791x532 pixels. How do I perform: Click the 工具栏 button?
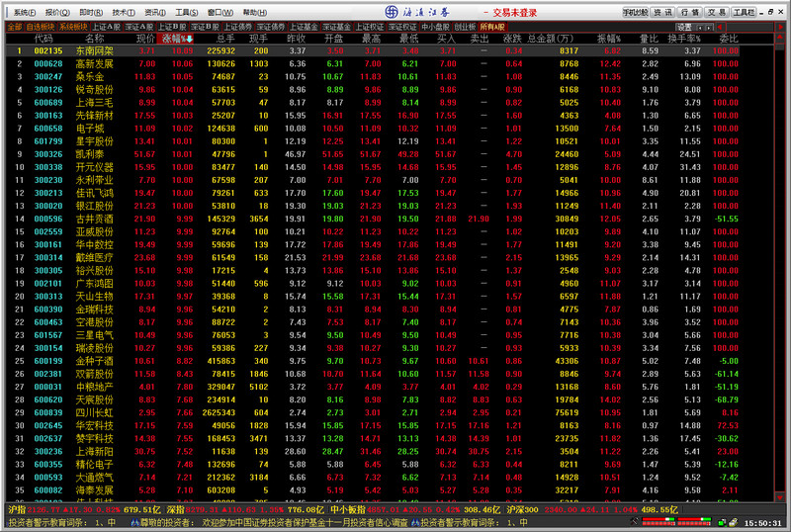[x=744, y=12]
